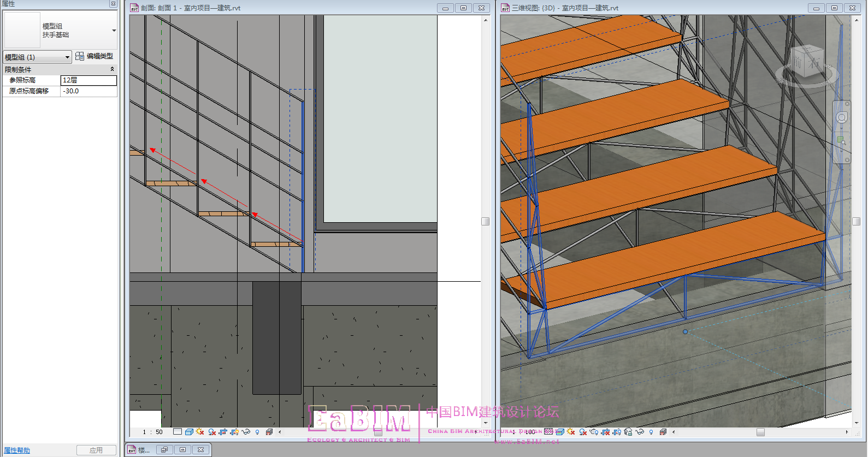Click 参照标高 field showing 12层

(x=88, y=80)
